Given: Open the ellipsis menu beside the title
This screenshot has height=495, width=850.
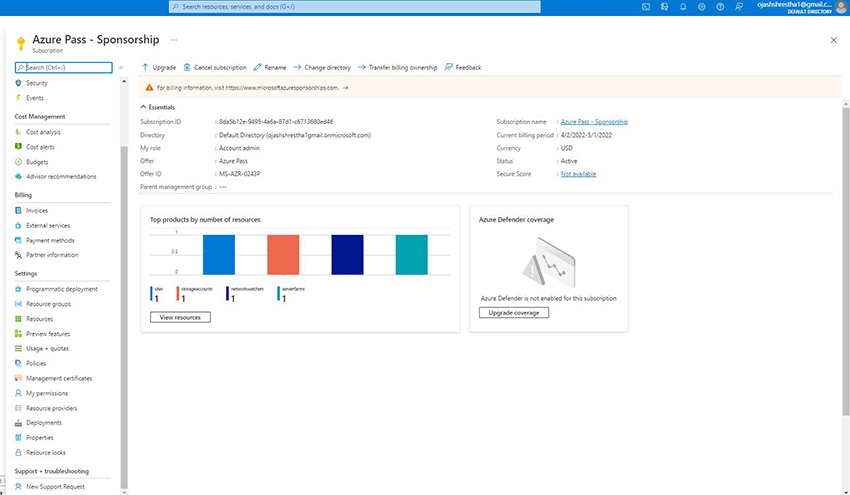Looking at the screenshot, I should click(x=174, y=40).
